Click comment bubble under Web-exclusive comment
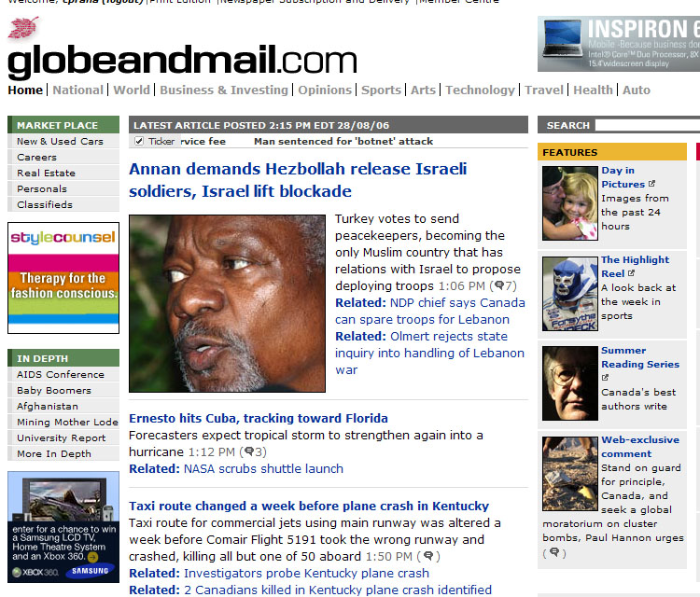This screenshot has height=597, width=700. [554, 552]
